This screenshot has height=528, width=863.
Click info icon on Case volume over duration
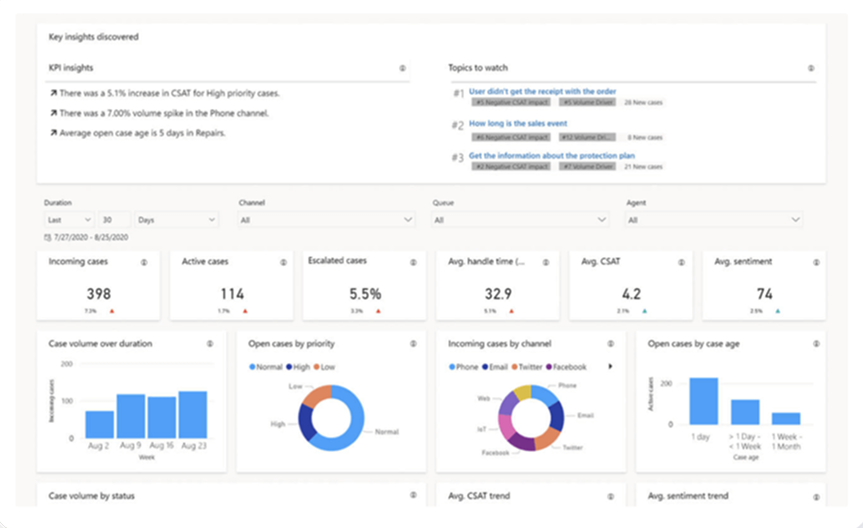coord(210,343)
